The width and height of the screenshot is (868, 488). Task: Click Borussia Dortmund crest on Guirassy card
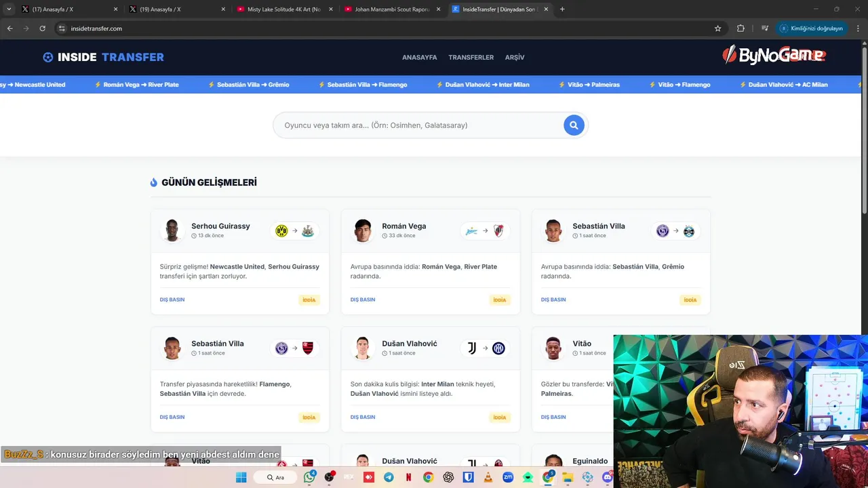(281, 231)
